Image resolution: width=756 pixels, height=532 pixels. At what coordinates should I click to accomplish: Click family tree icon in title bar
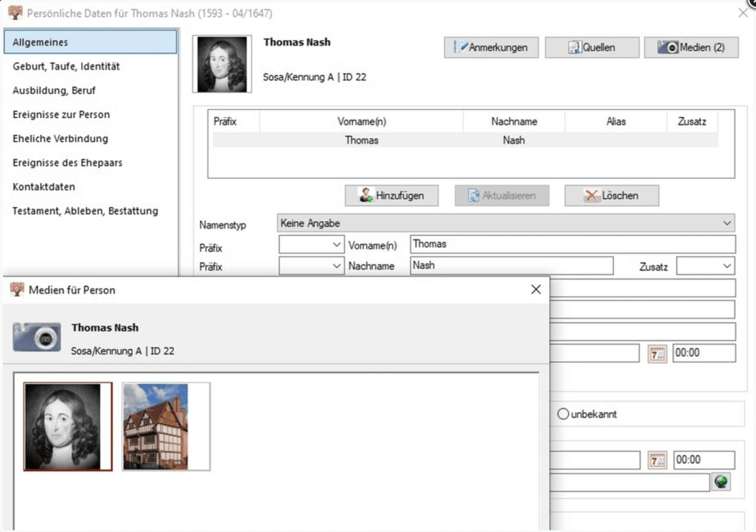click(15, 13)
